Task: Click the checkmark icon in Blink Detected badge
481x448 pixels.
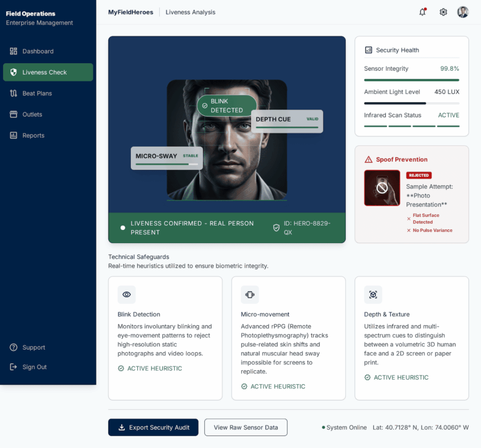Action: pos(205,106)
